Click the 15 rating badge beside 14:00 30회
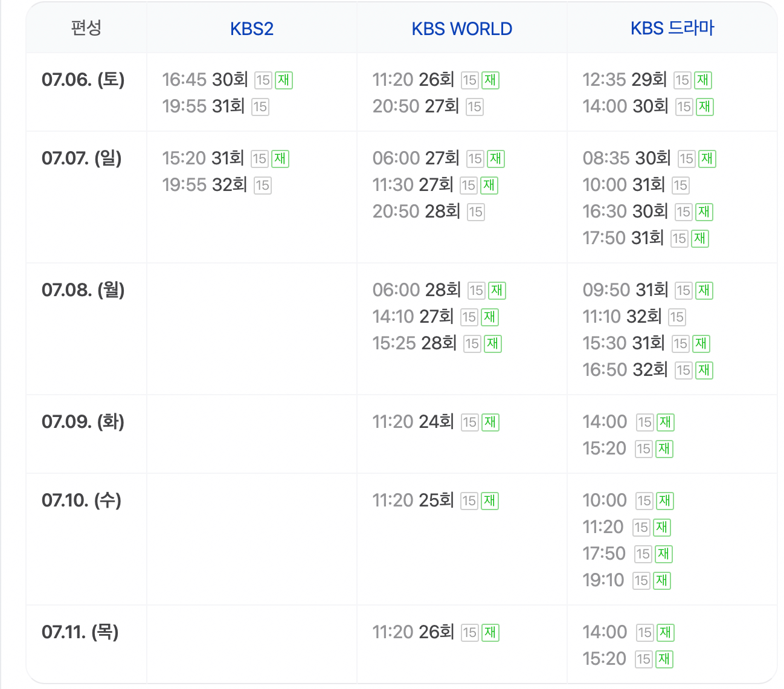The image size is (784, 689). [x=684, y=107]
